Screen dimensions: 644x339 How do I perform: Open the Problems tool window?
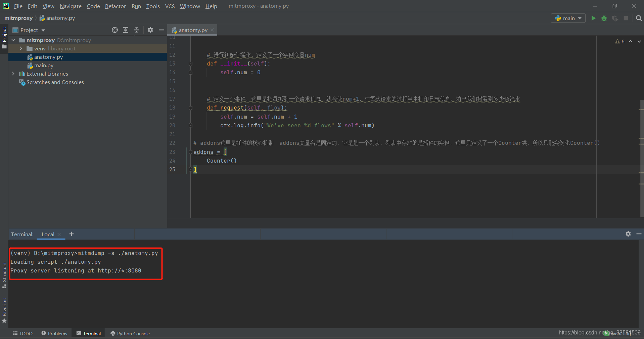pyautogui.click(x=54, y=333)
